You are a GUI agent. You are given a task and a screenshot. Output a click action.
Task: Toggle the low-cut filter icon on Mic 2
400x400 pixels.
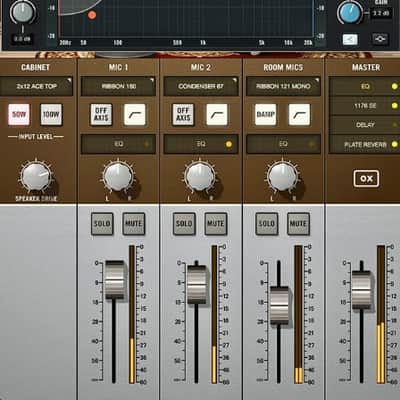point(217,114)
